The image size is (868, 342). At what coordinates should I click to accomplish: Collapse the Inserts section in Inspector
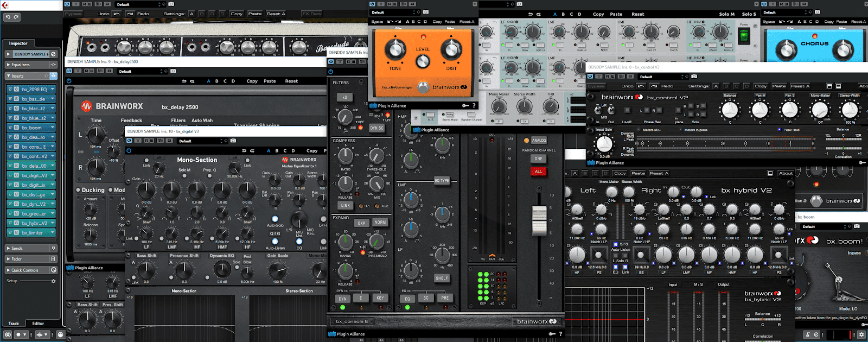click(x=8, y=76)
